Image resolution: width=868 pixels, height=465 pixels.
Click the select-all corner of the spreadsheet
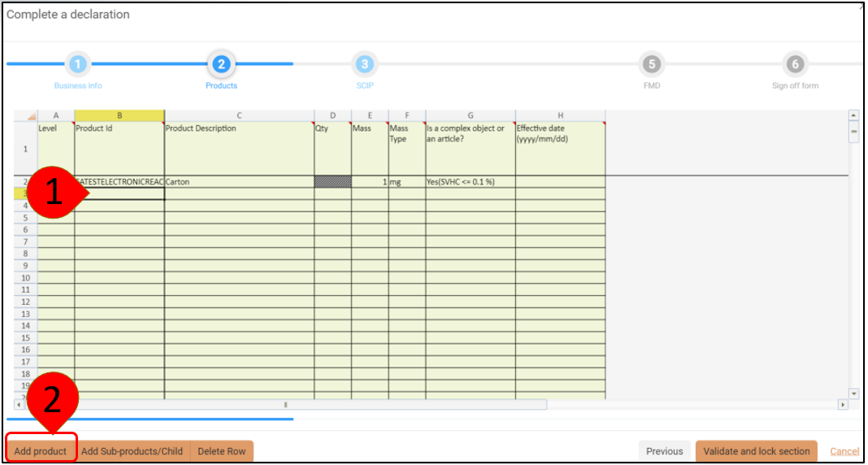pyautogui.click(x=25, y=115)
